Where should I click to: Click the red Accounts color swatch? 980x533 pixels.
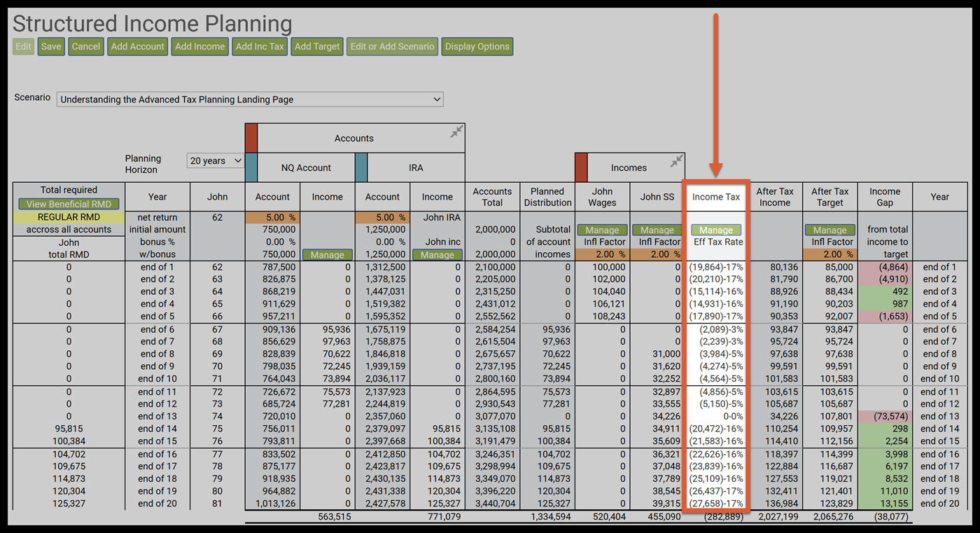point(252,138)
